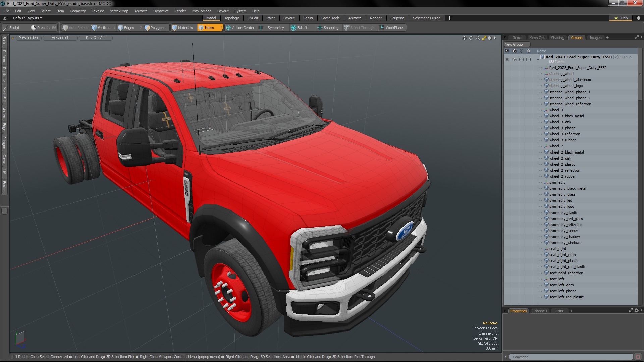Switch to the Shading panel tab

point(557,38)
